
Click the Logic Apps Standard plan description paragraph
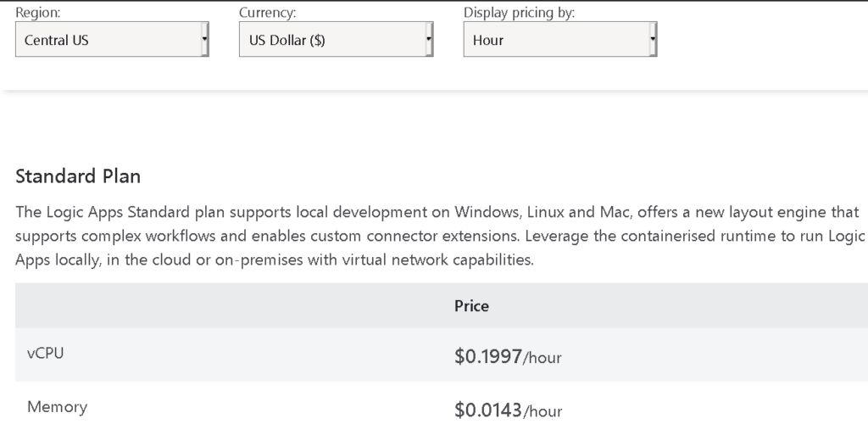pyautogui.click(x=440, y=236)
